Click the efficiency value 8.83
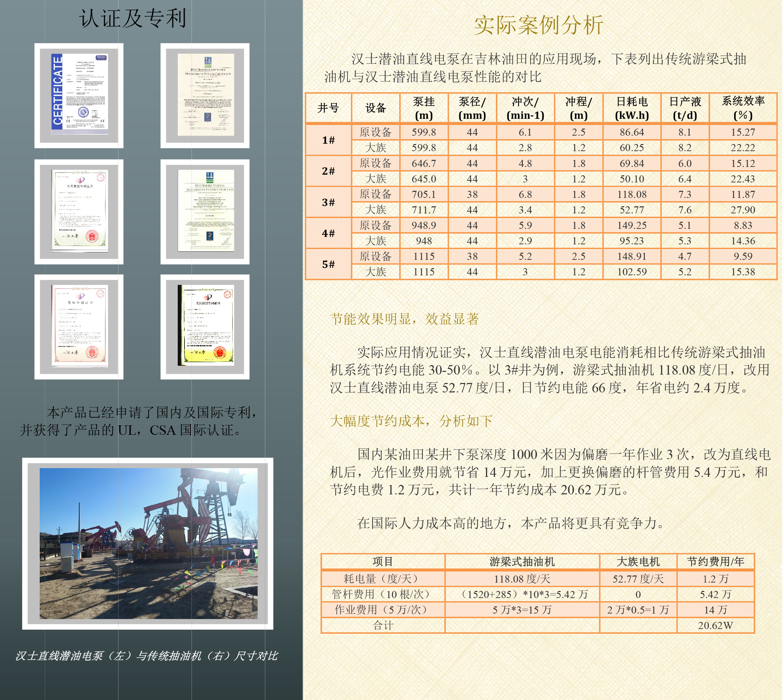Viewport: 784px width, 700px height. point(743,225)
